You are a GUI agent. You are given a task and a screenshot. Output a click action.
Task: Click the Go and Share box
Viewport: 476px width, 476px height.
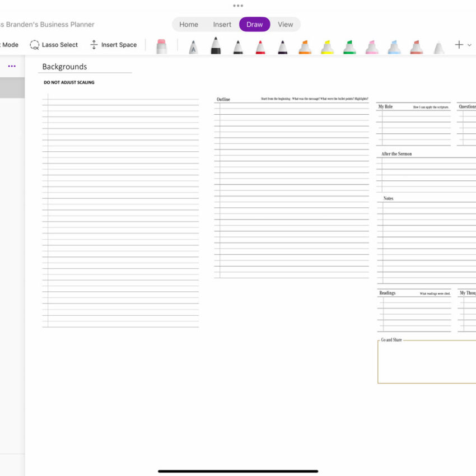pos(427,361)
